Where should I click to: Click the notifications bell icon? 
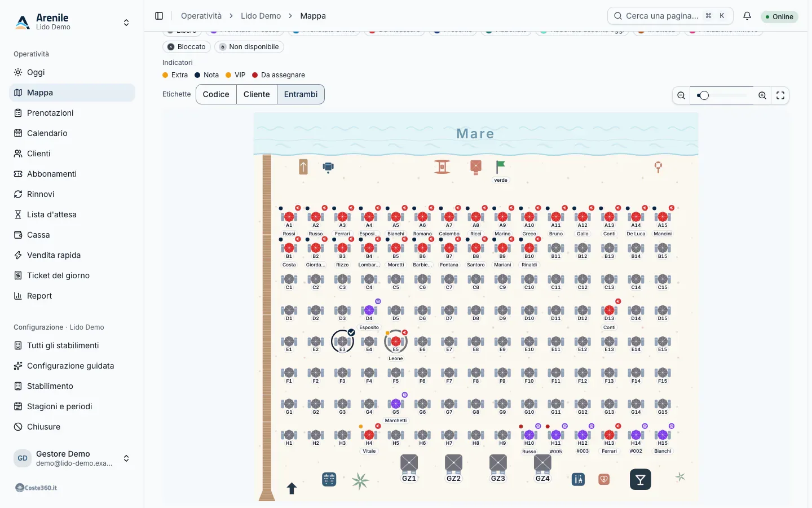tap(747, 16)
